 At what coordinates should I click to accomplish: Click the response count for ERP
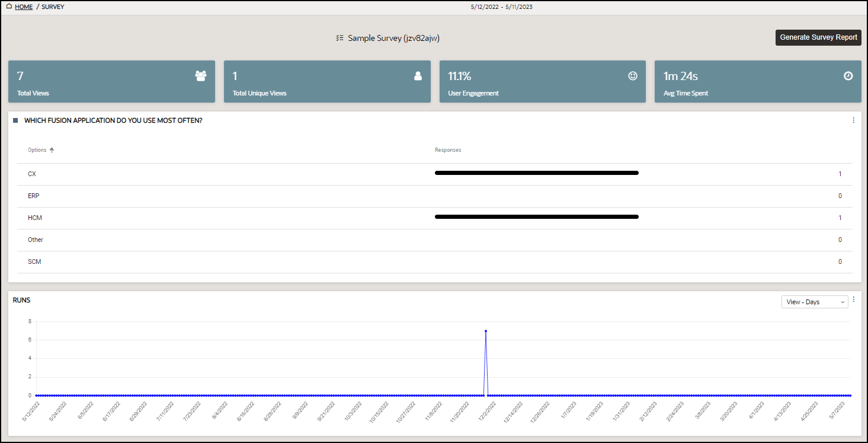coord(840,196)
